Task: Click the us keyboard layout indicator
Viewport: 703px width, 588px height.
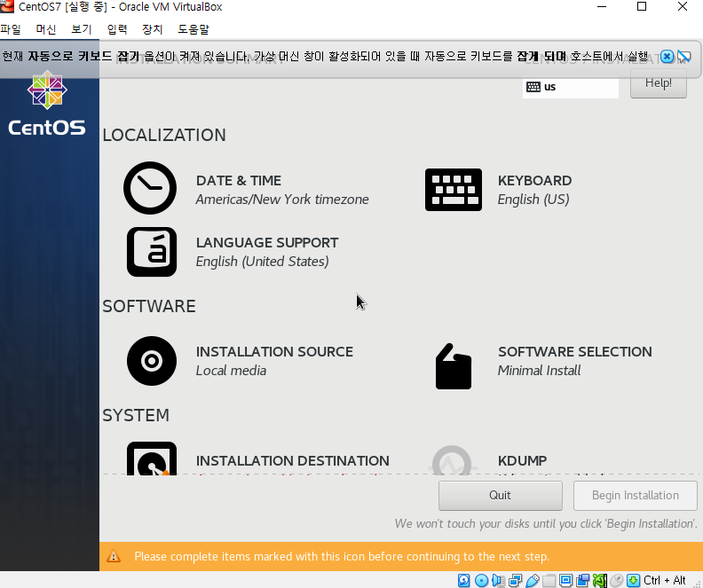Action: (x=570, y=87)
